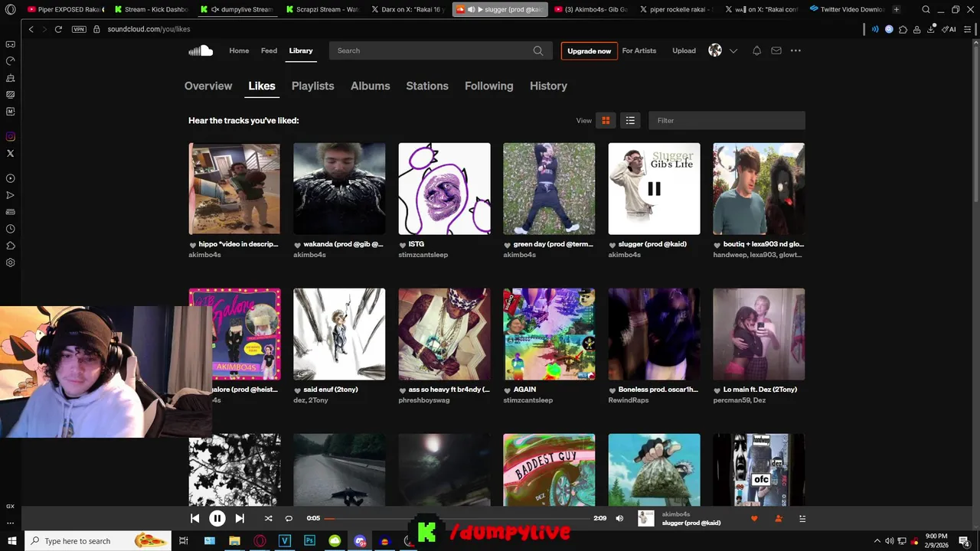Open browser sidebar settings gear

point(11,262)
